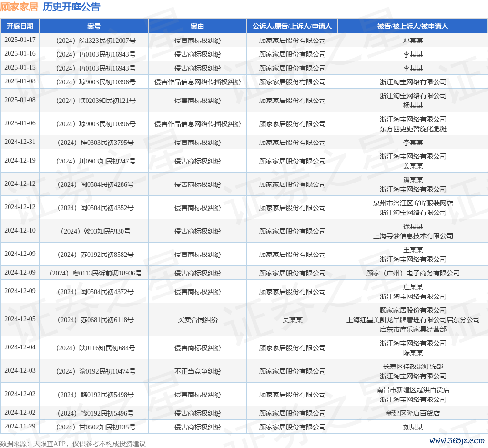Select case number 闽0504民初4286号
Image resolution: width=488 pixels, height=448 pixels.
click(96, 184)
